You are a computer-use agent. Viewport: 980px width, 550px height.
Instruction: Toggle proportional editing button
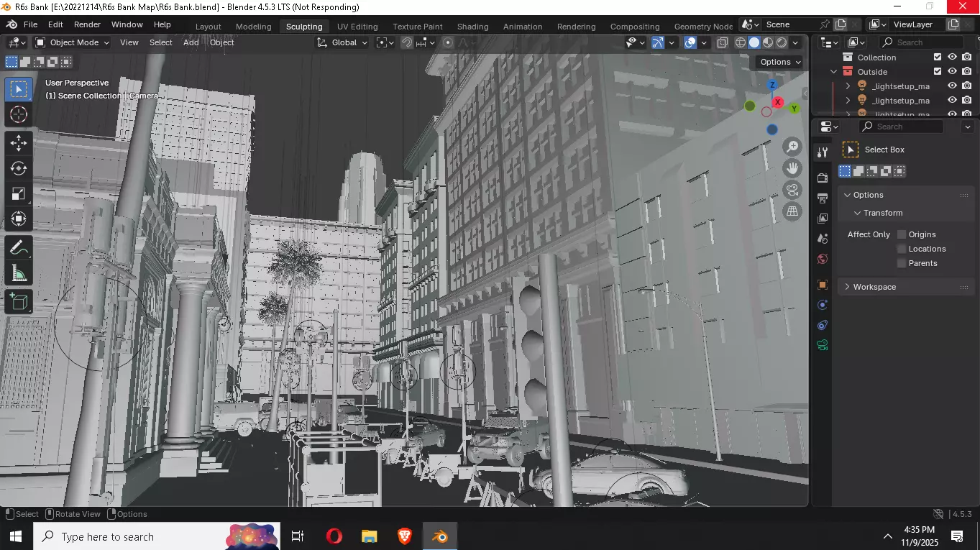pos(448,42)
